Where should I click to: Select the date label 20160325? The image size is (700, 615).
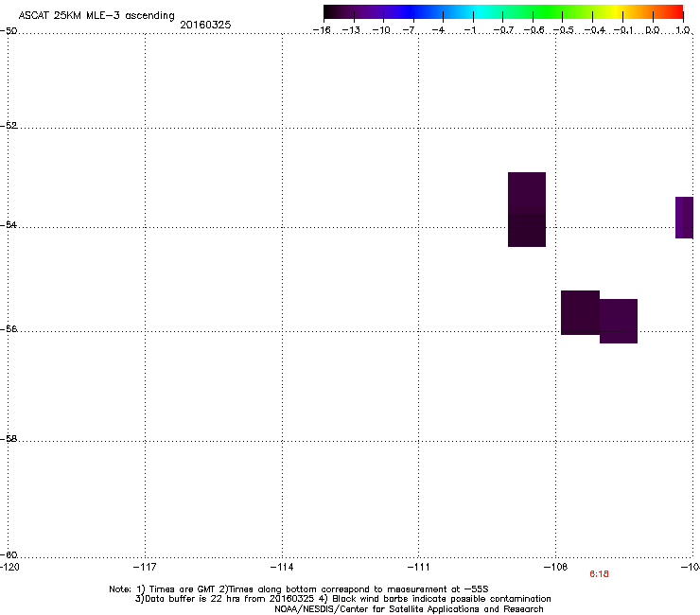click(x=205, y=25)
